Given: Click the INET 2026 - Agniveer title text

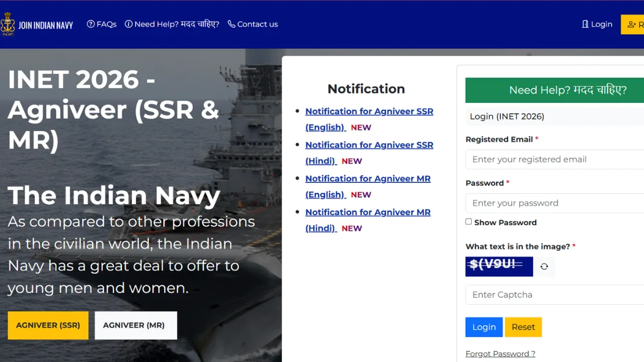Looking at the screenshot, I should coord(114,109).
